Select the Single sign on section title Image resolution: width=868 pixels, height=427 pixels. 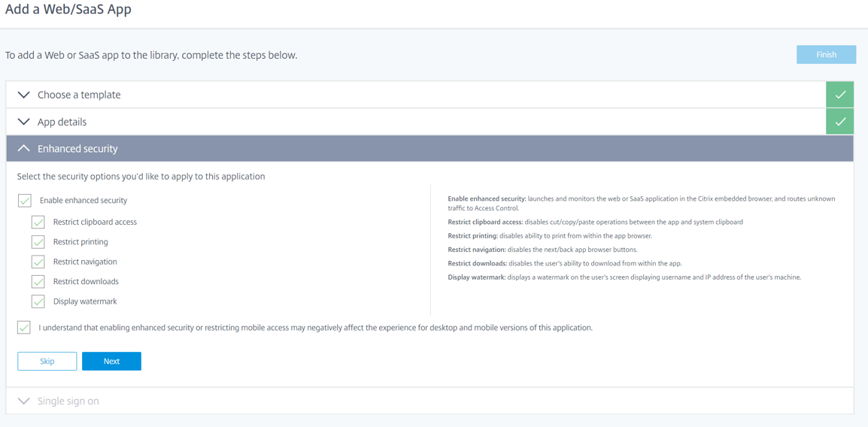coord(68,401)
